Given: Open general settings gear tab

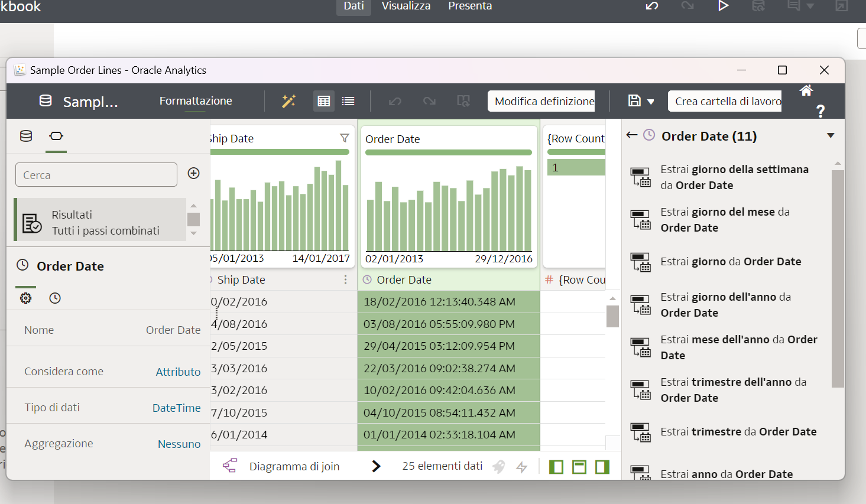Looking at the screenshot, I should point(25,298).
